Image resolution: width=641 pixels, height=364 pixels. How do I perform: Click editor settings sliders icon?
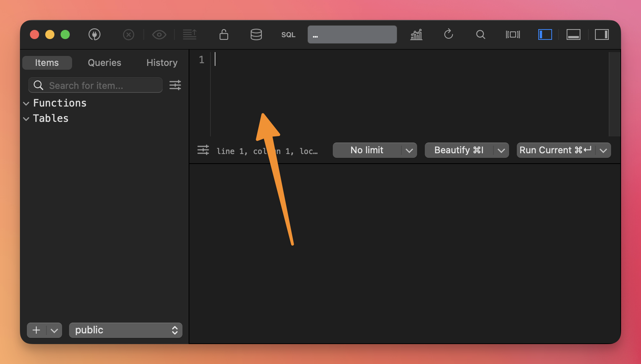click(203, 150)
